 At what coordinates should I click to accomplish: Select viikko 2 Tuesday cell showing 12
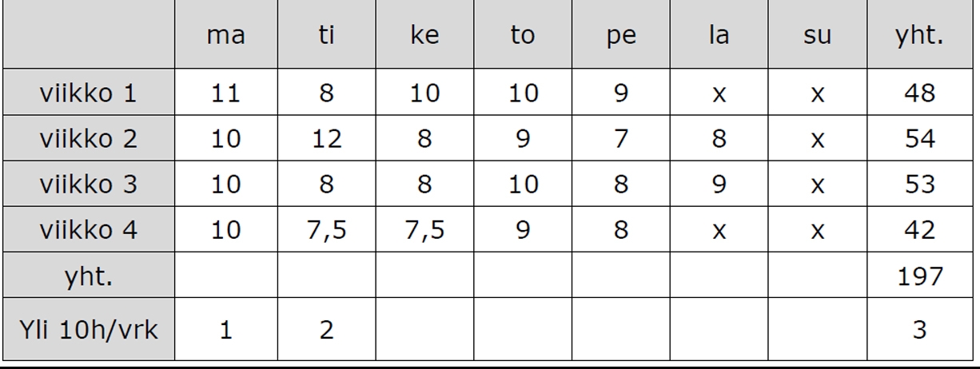tap(325, 139)
